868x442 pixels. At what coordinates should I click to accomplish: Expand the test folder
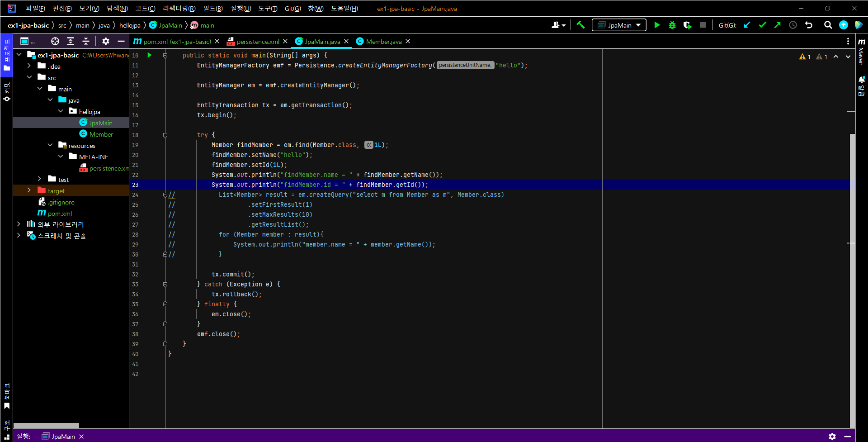click(x=40, y=179)
